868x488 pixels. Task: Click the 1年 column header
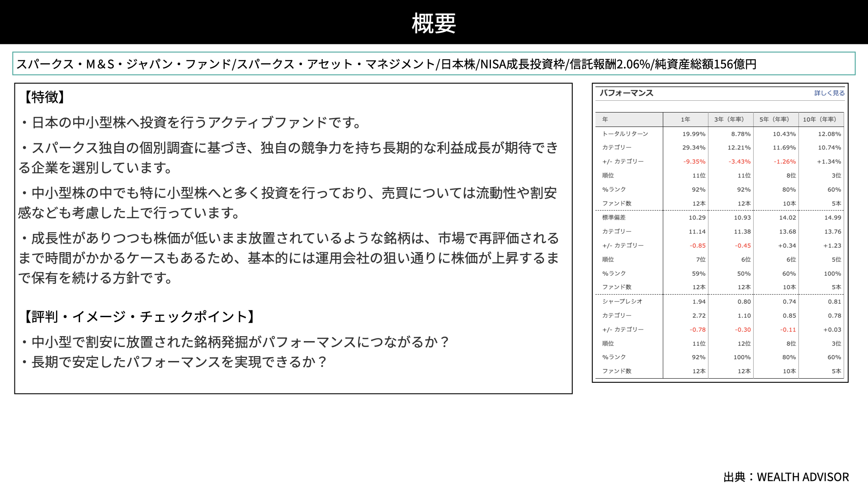(685, 119)
